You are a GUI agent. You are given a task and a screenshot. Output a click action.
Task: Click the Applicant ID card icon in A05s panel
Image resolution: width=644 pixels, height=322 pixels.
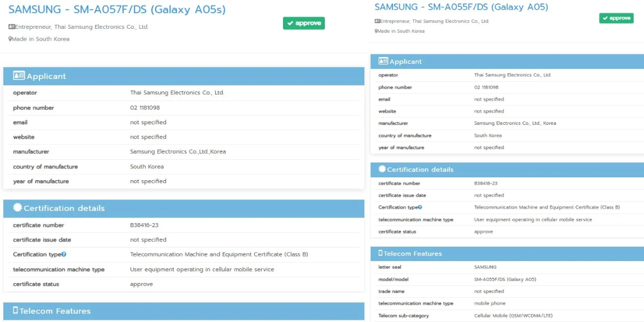tap(19, 76)
